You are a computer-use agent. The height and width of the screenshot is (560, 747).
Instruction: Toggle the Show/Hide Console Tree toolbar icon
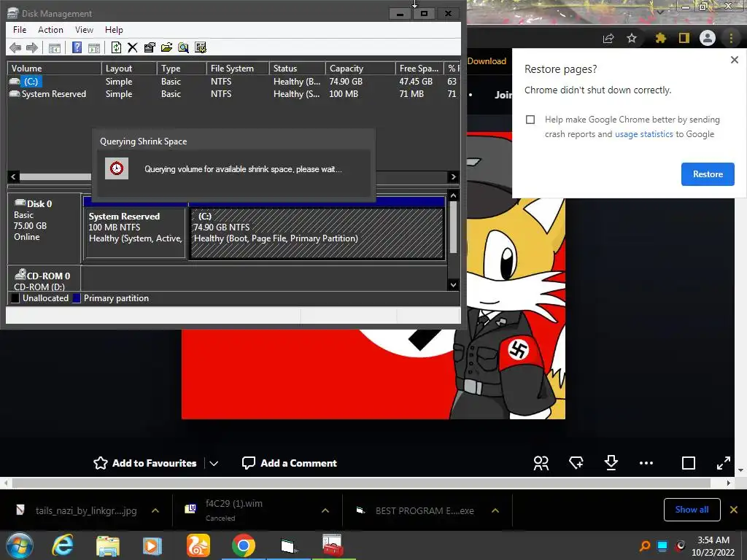tap(55, 47)
